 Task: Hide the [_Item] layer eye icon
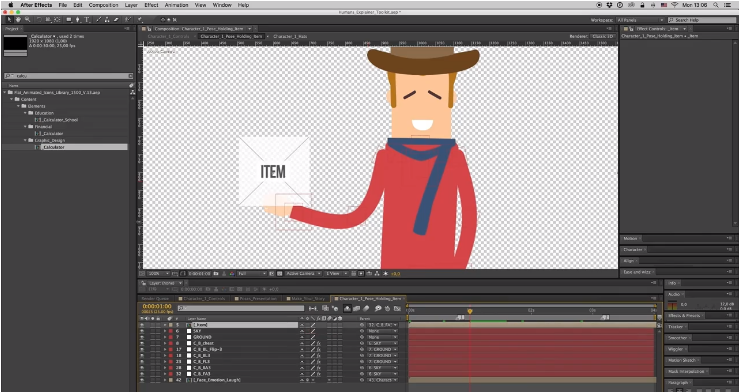point(142,325)
